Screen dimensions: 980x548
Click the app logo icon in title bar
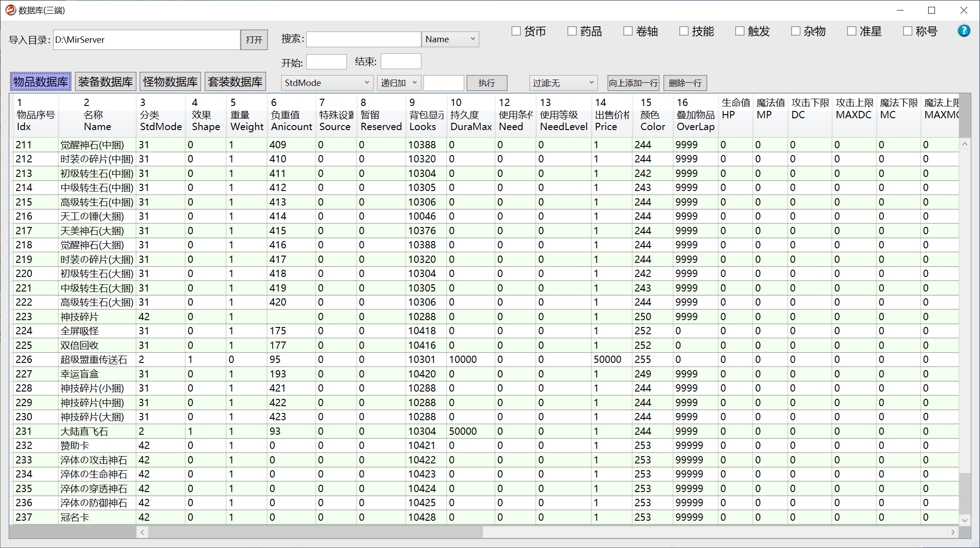10,10
